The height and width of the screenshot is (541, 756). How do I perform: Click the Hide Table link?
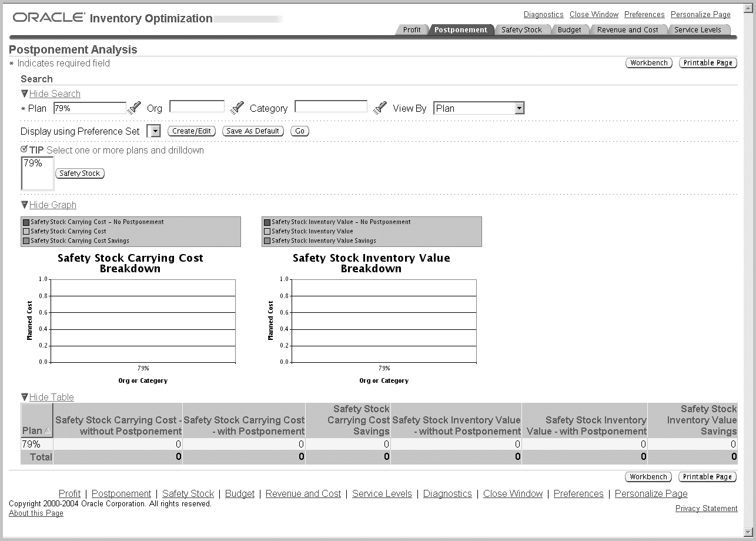click(x=52, y=397)
